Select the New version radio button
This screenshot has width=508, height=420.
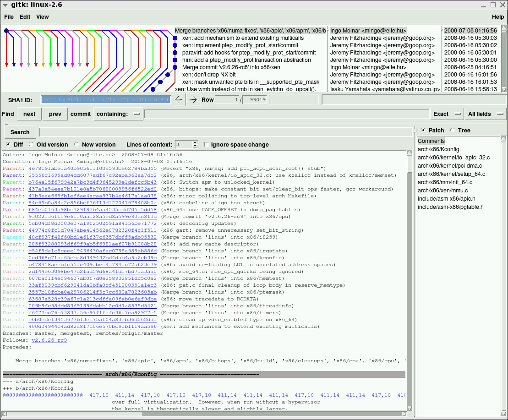[77, 145]
